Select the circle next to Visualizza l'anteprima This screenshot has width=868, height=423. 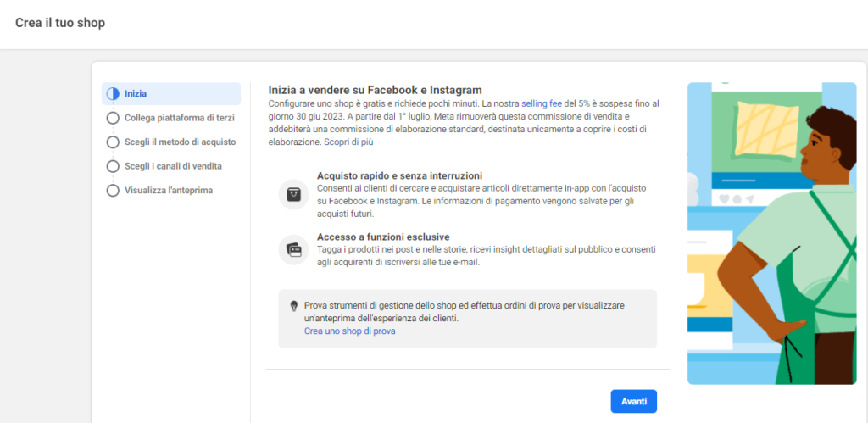113,191
